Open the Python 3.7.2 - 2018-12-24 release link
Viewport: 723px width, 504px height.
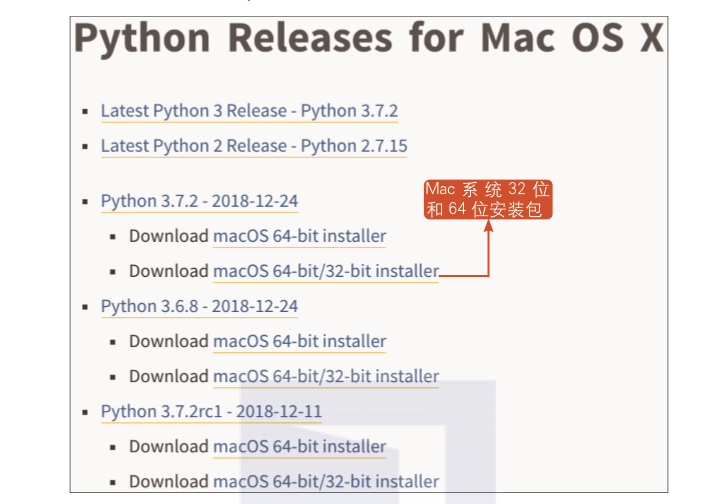pyautogui.click(x=199, y=201)
